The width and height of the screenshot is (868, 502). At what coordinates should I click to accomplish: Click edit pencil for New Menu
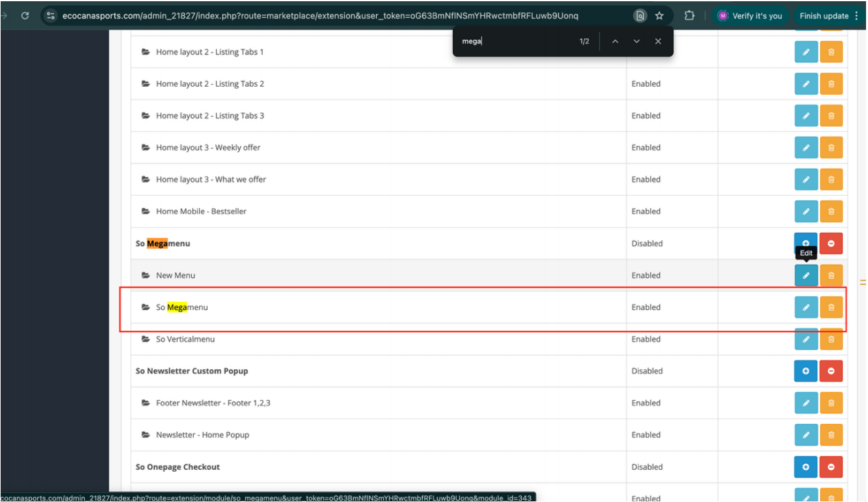pos(806,275)
